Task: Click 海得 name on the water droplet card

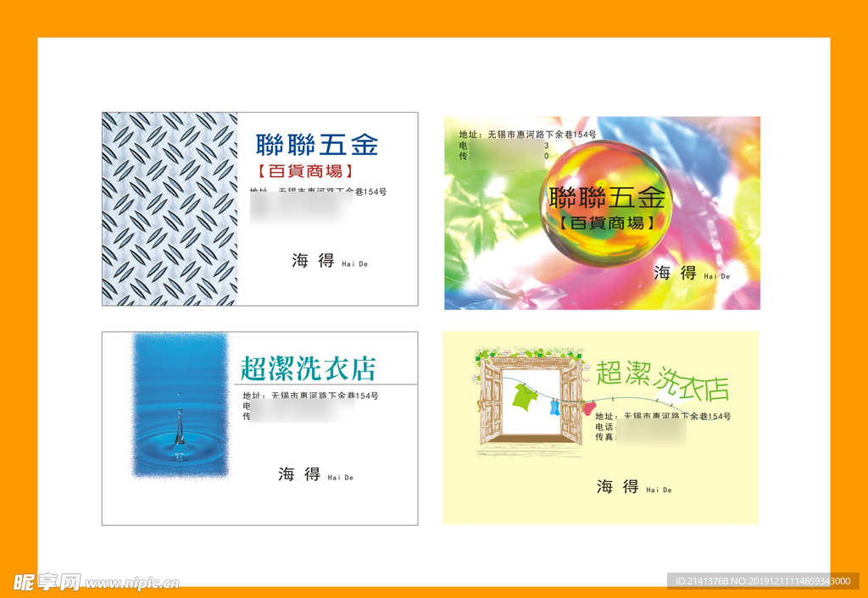Action: coord(300,474)
